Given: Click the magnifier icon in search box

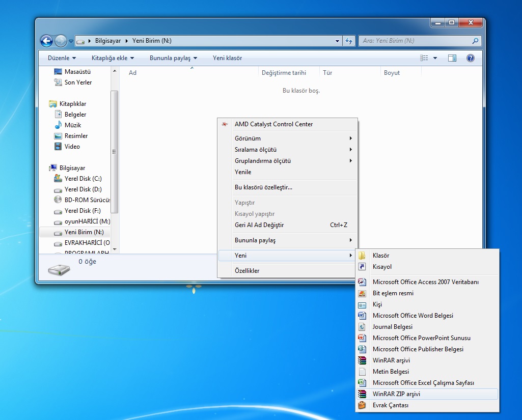Looking at the screenshot, I should (x=475, y=41).
